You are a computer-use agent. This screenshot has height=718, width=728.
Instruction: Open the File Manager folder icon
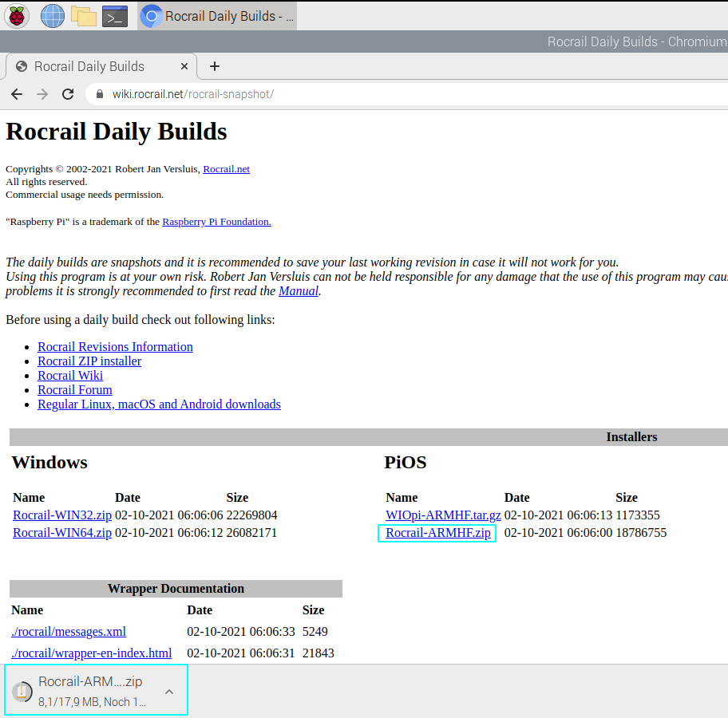(84, 15)
